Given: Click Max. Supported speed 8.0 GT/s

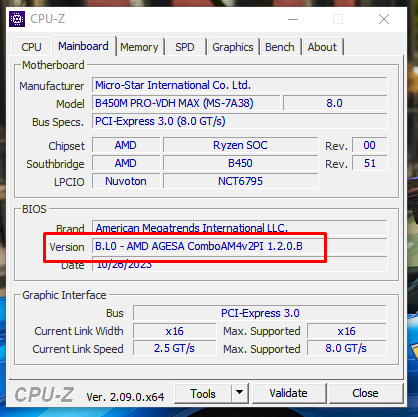Looking at the screenshot, I should 347,349.
